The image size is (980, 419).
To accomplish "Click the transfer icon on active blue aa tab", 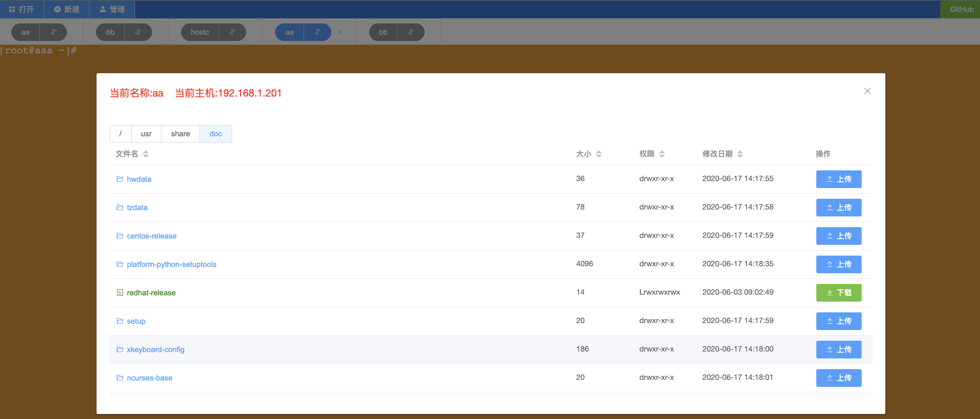I will click(x=317, y=32).
